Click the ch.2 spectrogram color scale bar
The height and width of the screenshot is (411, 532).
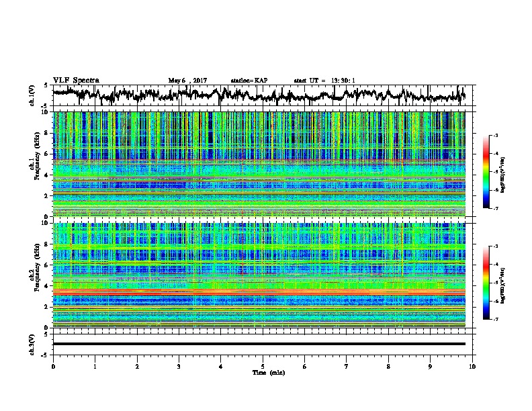(x=486, y=283)
